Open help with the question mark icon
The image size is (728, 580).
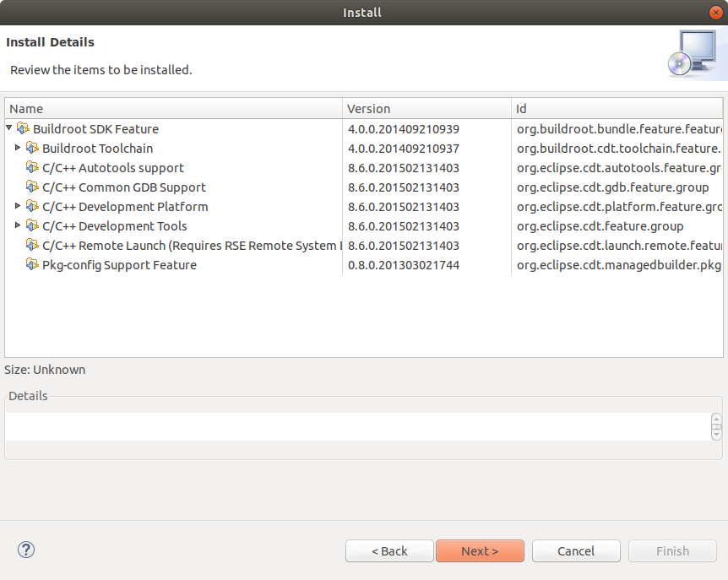pos(26,550)
